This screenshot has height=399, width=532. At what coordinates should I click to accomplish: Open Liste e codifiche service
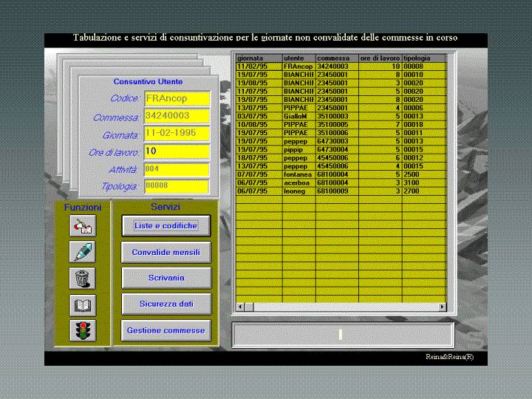[x=166, y=225]
